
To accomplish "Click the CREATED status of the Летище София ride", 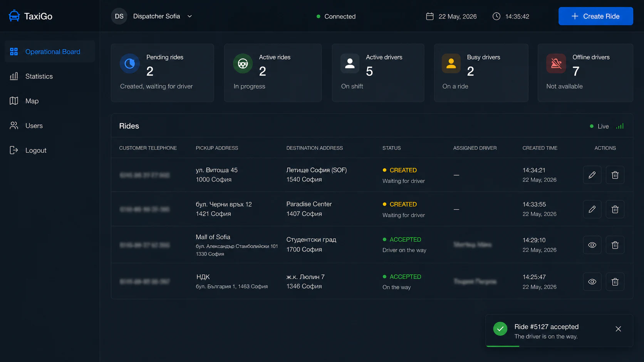I will 399,170.
